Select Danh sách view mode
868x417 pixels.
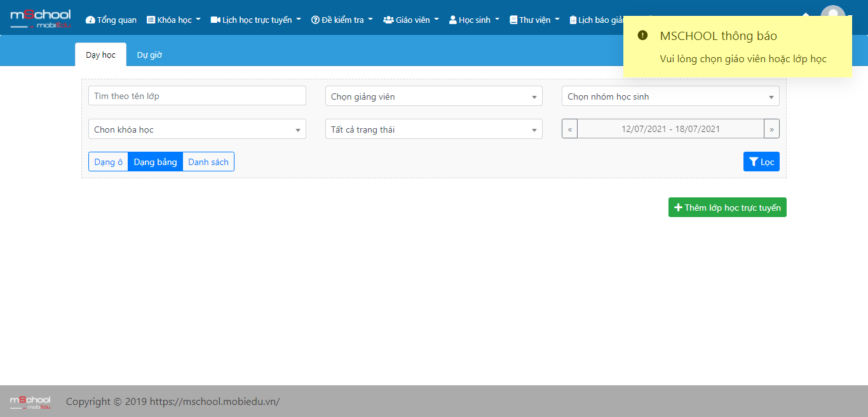coord(208,162)
